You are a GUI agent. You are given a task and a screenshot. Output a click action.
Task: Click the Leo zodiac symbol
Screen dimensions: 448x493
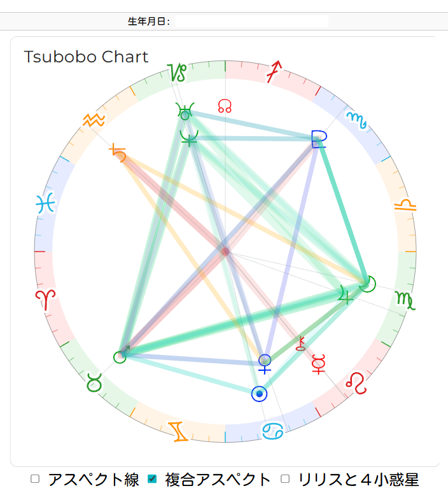[x=356, y=383]
